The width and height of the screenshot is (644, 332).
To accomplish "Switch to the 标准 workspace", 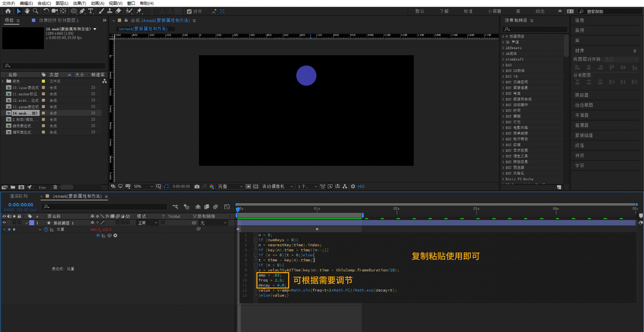I will (468, 11).
